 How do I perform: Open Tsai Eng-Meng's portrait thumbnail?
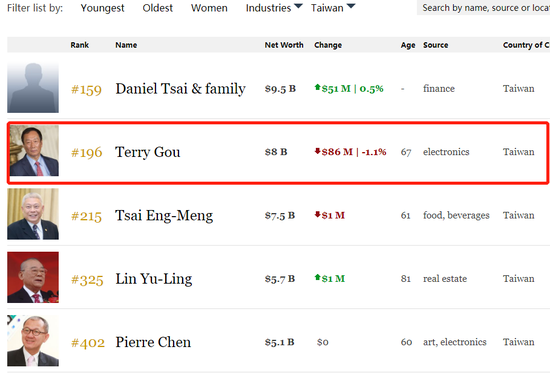pos(33,214)
